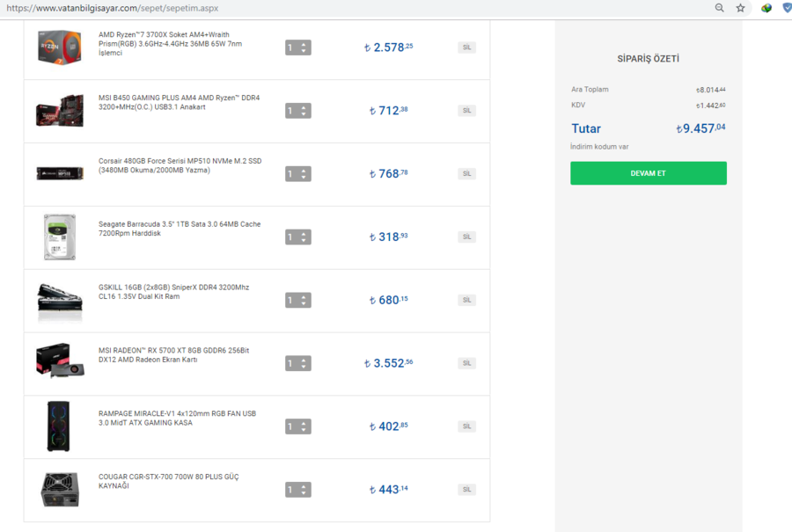792x532 pixels.
Task: Open COUGAR CGR-STX-700 product title
Action: tap(168, 481)
